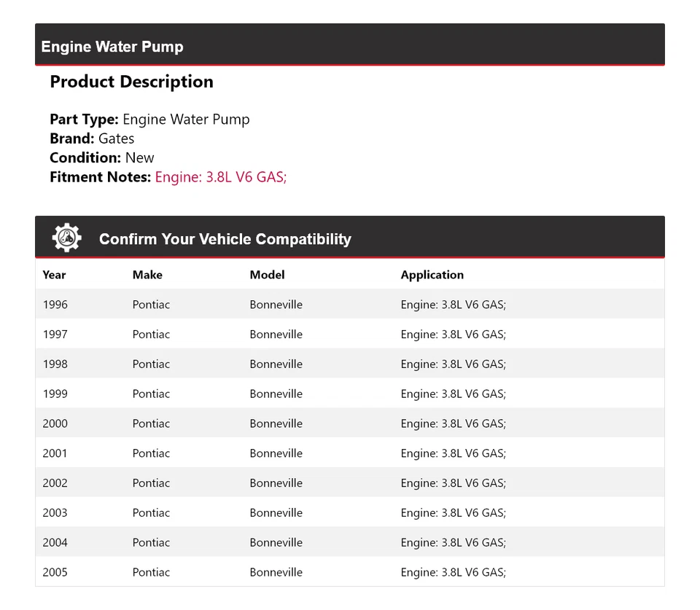Click Bonneville in the 1999 row
Screen dimensions: 700x610
pyautogui.click(x=276, y=394)
